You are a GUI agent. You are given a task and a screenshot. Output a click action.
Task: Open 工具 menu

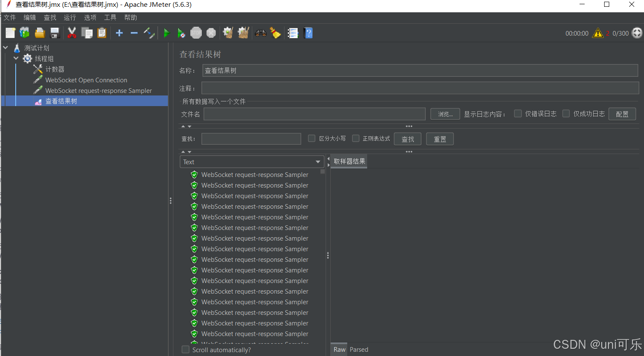110,17
